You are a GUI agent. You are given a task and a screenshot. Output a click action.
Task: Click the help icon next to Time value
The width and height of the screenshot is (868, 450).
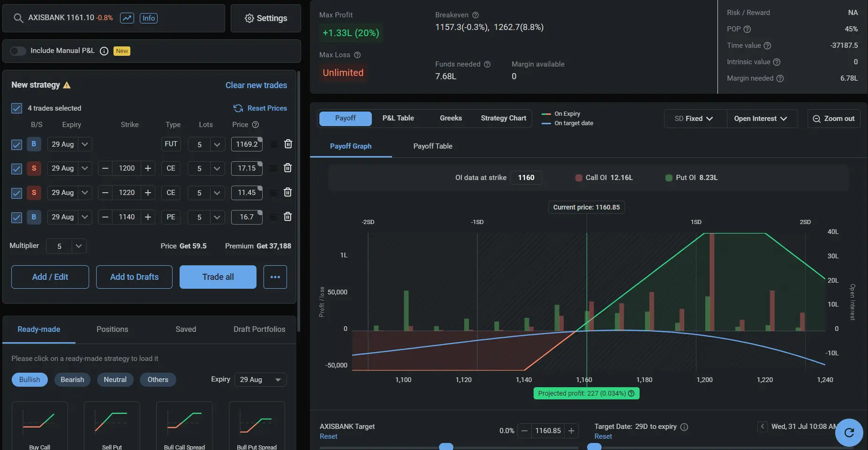point(767,45)
